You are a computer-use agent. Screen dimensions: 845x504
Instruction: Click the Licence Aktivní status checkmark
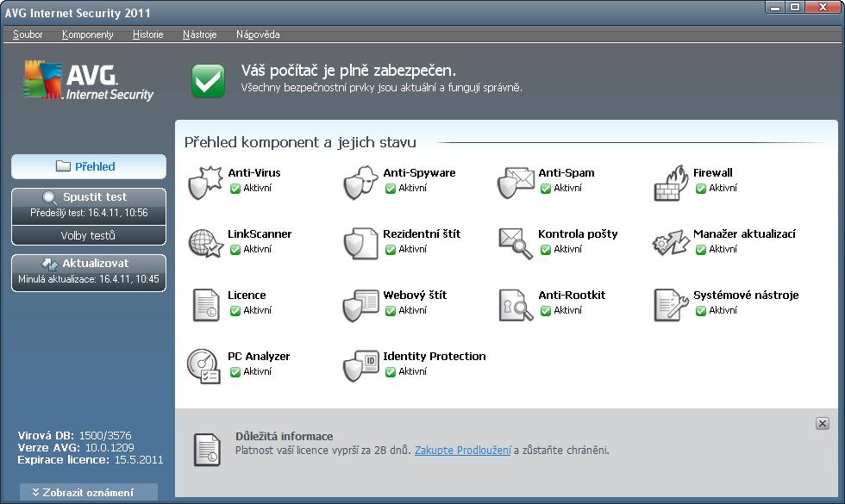coord(235,310)
